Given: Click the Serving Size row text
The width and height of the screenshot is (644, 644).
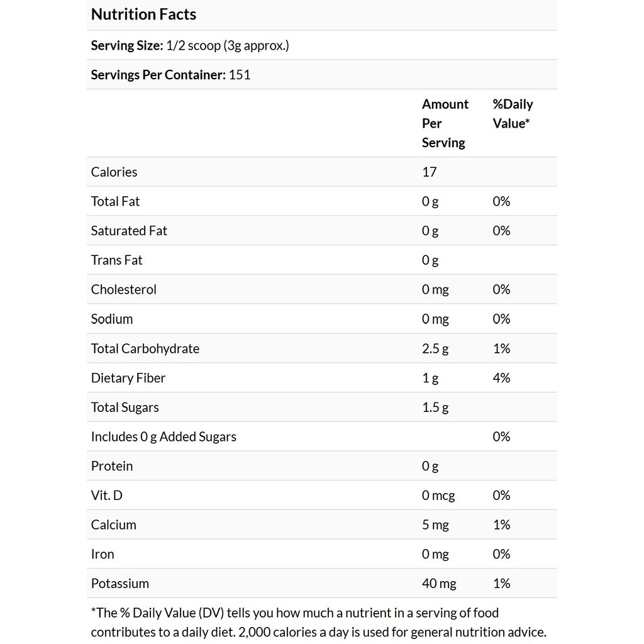Looking at the screenshot, I should 190,45.
